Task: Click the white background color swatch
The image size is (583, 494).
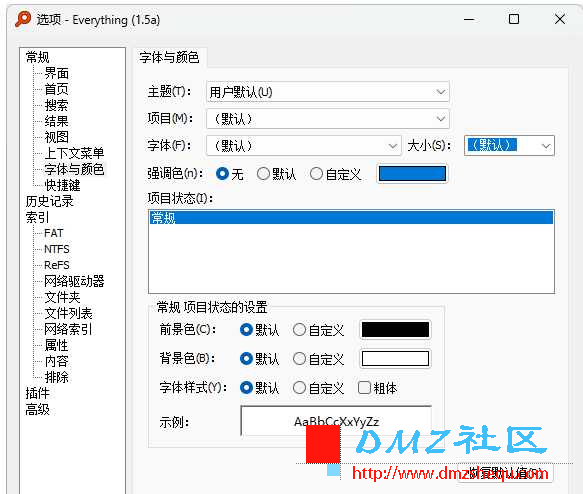Action: [395, 359]
